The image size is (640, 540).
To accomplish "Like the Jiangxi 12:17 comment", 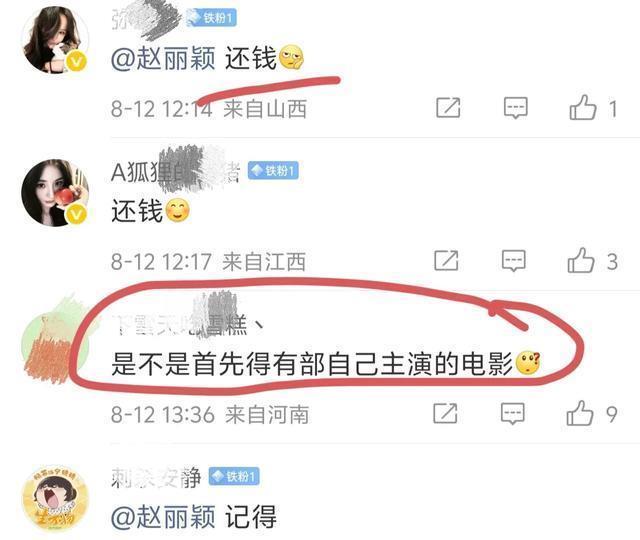I will point(581,260).
